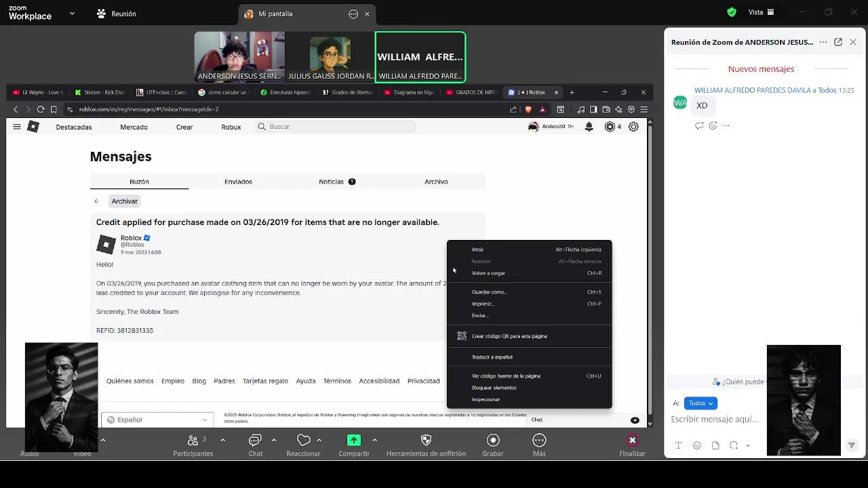Switch to Archivo tab
The image size is (868, 488).
click(x=436, y=182)
